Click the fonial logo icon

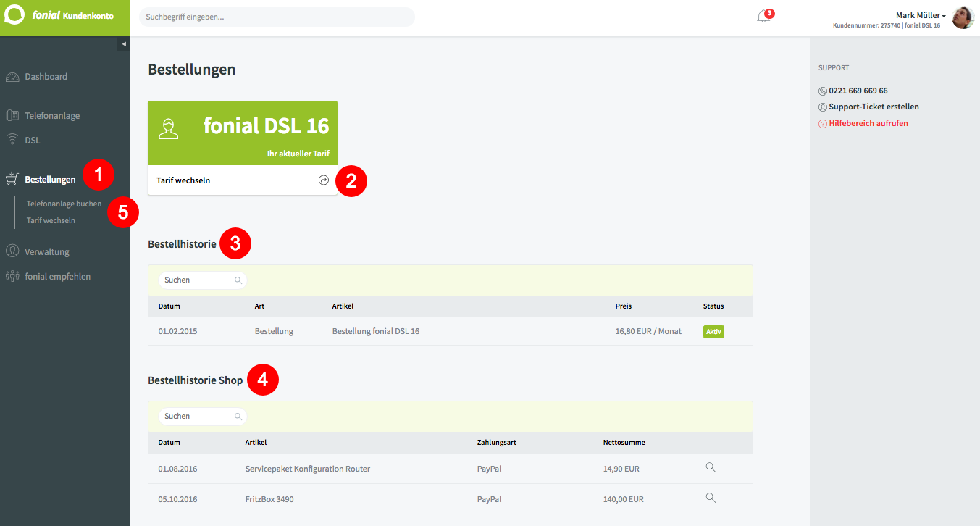coord(14,15)
